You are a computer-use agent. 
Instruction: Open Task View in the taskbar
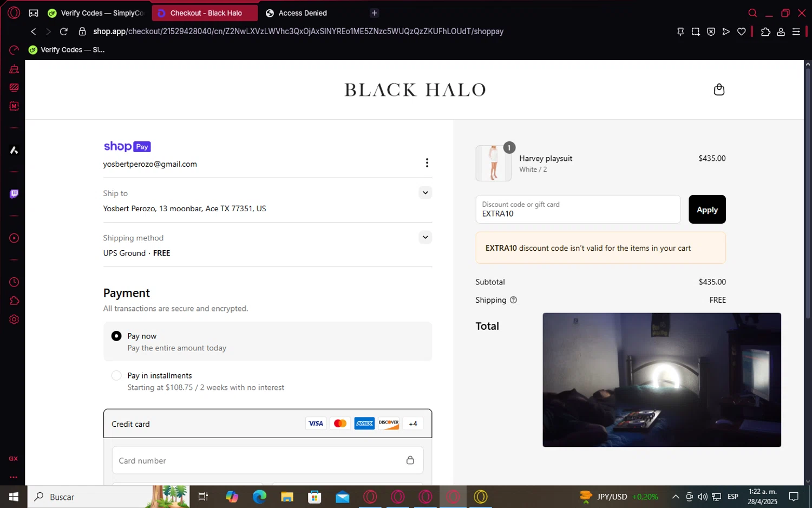point(204,497)
